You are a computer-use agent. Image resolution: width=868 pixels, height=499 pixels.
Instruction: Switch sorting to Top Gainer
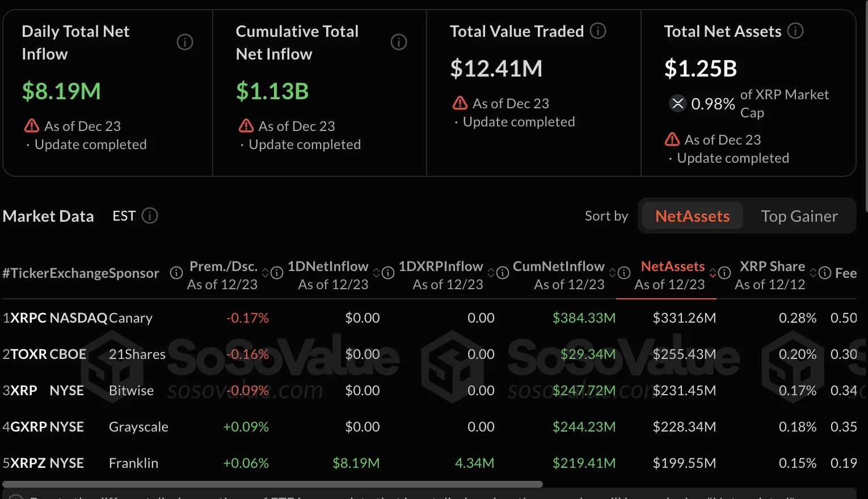tap(800, 215)
